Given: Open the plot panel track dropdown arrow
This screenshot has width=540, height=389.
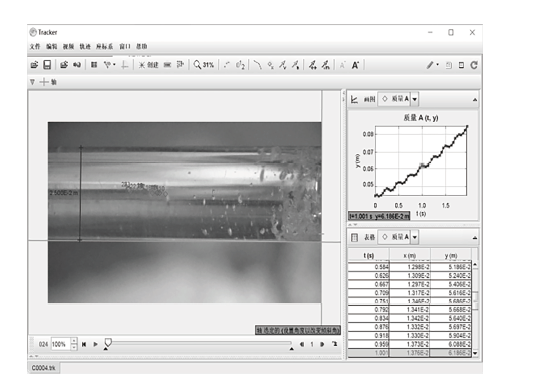Looking at the screenshot, I should click(415, 99).
